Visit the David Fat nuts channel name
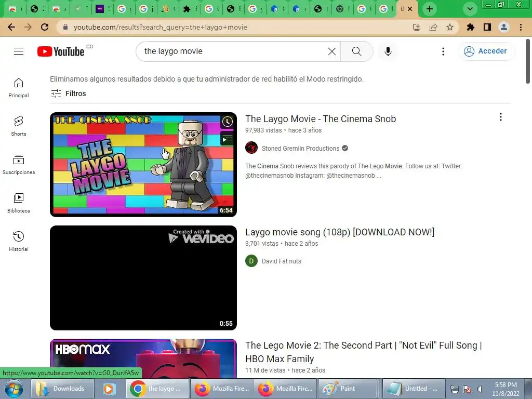 tap(281, 261)
